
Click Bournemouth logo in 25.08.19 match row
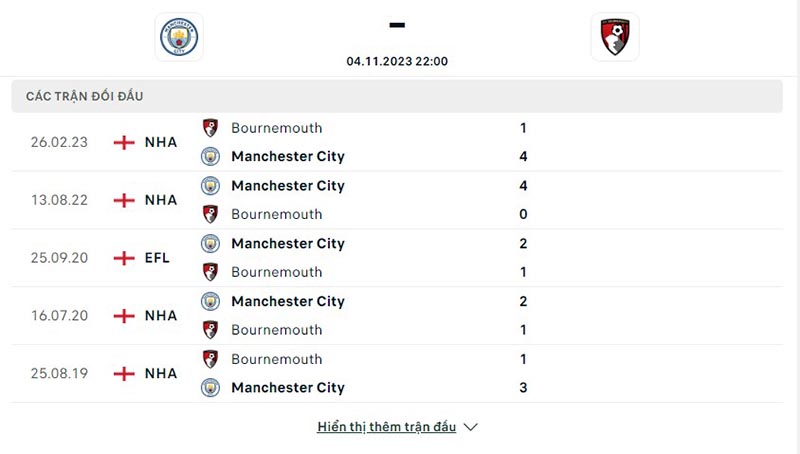coord(210,359)
